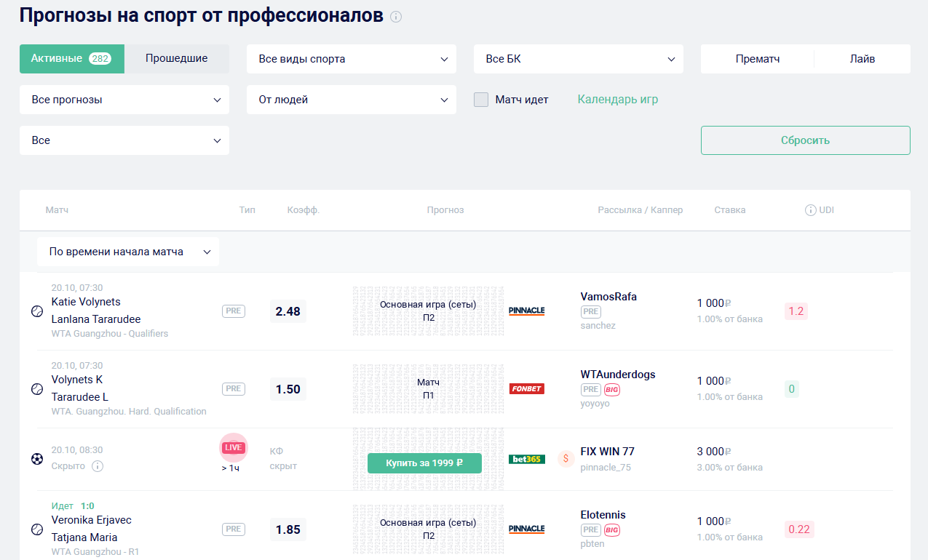Image resolution: width=928 pixels, height=560 pixels.
Task: Click the Fonbet bookmaker logo
Action: 526,388
